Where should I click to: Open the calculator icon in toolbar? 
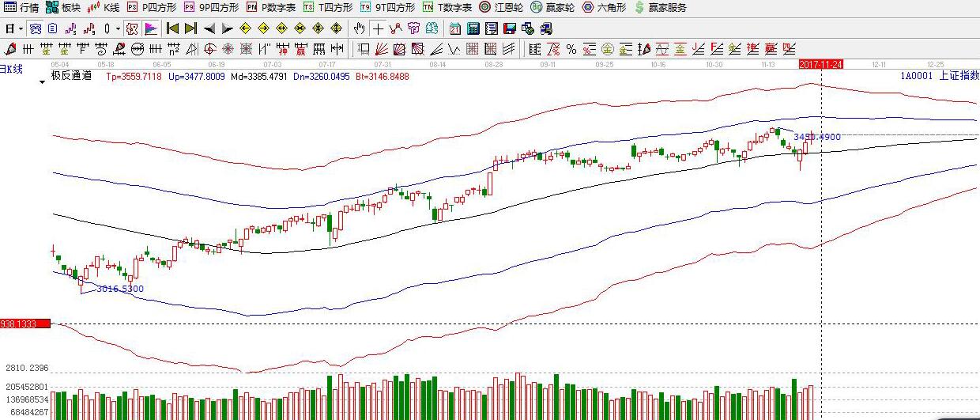pyautogui.click(x=473, y=28)
